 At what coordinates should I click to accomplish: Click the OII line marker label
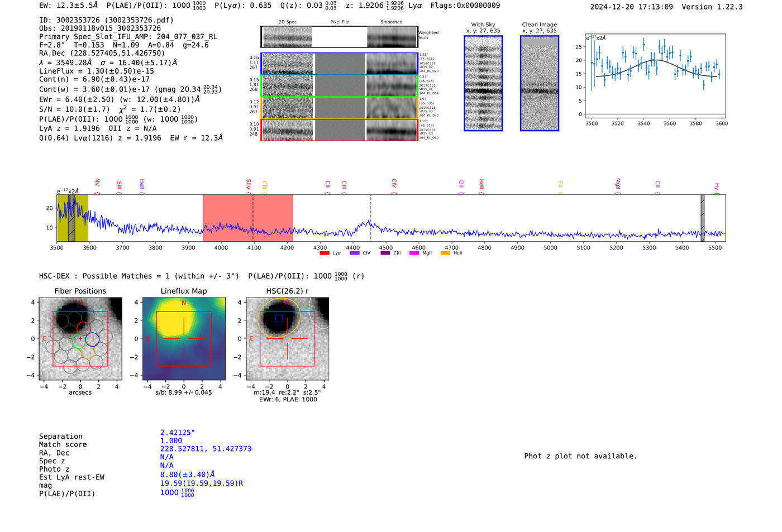click(461, 184)
